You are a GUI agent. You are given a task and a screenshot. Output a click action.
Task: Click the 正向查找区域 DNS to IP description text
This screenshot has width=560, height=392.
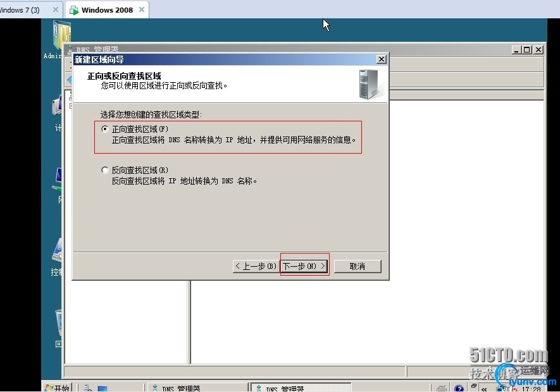(234, 140)
